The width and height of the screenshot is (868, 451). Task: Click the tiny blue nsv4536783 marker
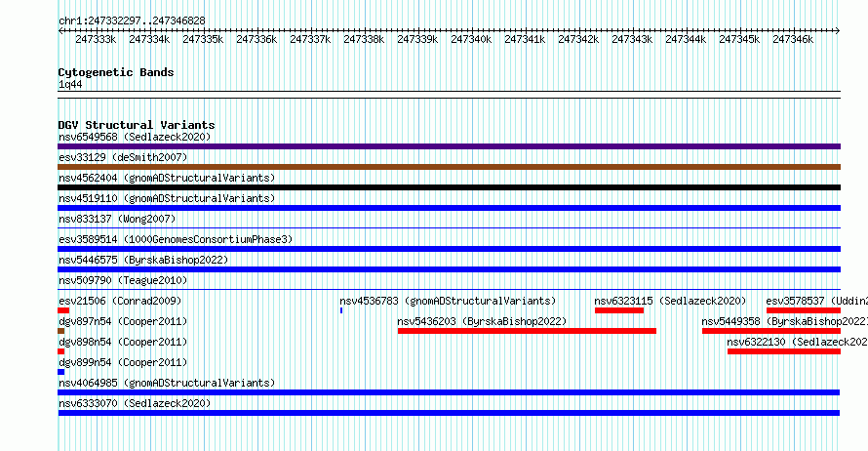[x=341, y=310]
